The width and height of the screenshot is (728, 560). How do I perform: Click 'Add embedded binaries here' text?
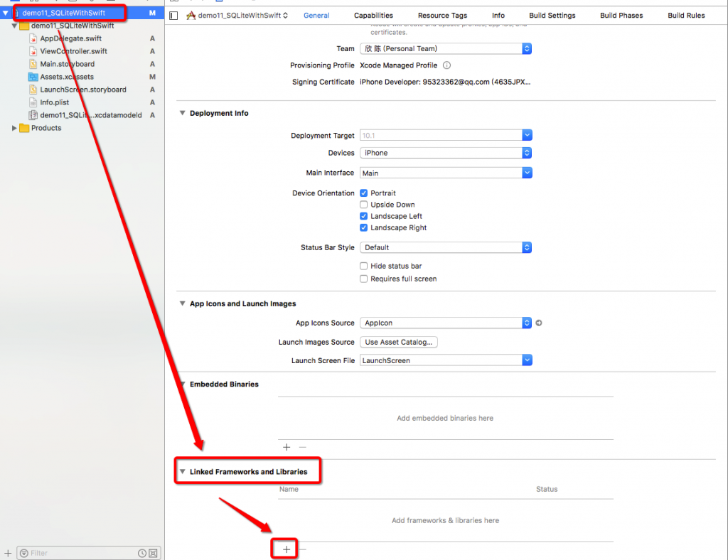tap(445, 418)
